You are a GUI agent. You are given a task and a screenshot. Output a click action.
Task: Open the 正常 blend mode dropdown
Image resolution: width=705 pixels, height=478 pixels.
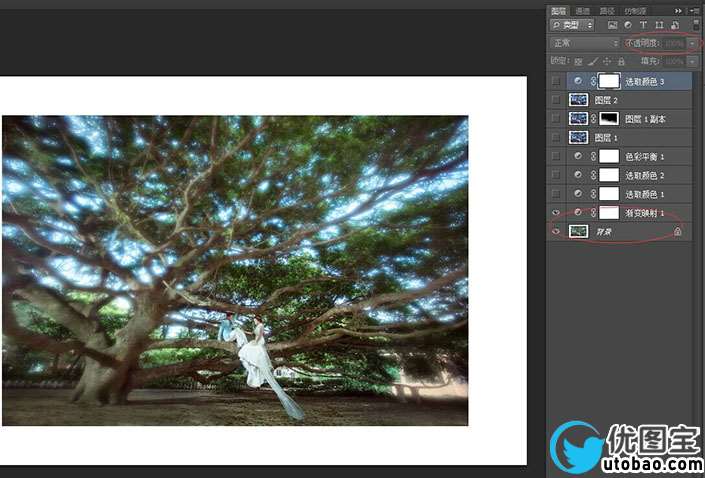tap(585, 43)
